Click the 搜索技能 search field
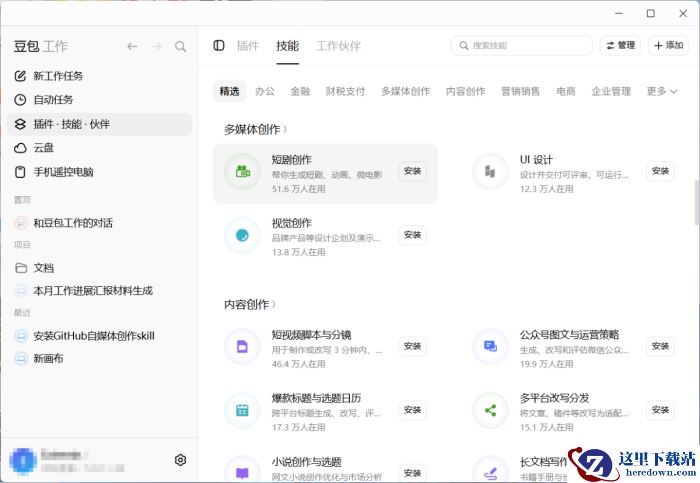The width and height of the screenshot is (700, 483). [x=522, y=46]
